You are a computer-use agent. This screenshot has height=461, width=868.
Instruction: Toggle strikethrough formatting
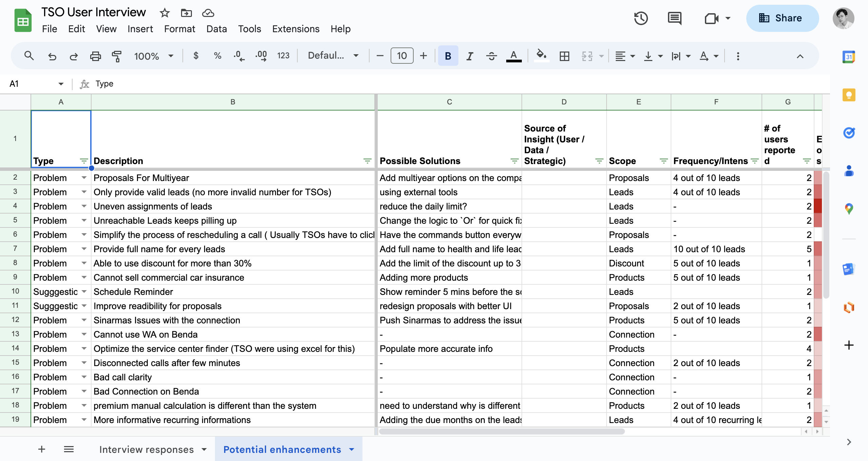[491, 56]
